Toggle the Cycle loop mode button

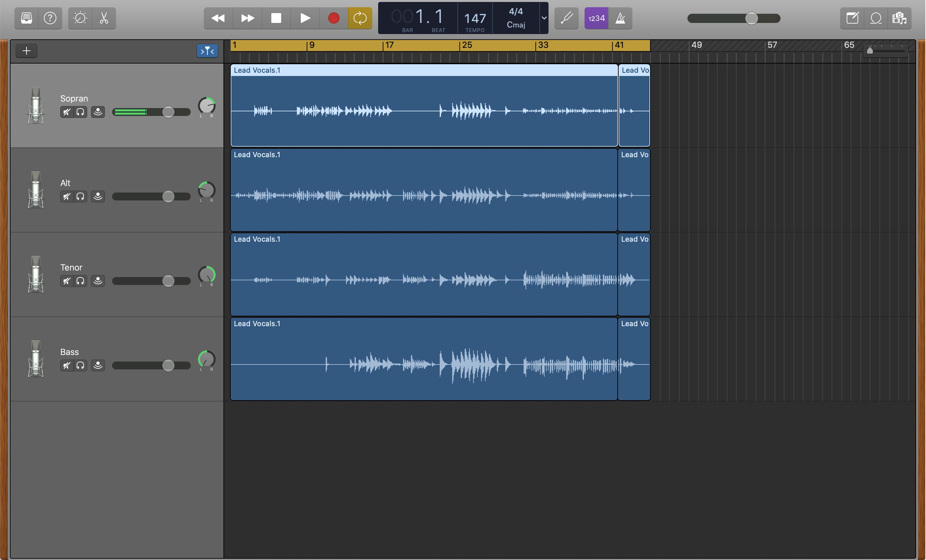click(x=360, y=18)
